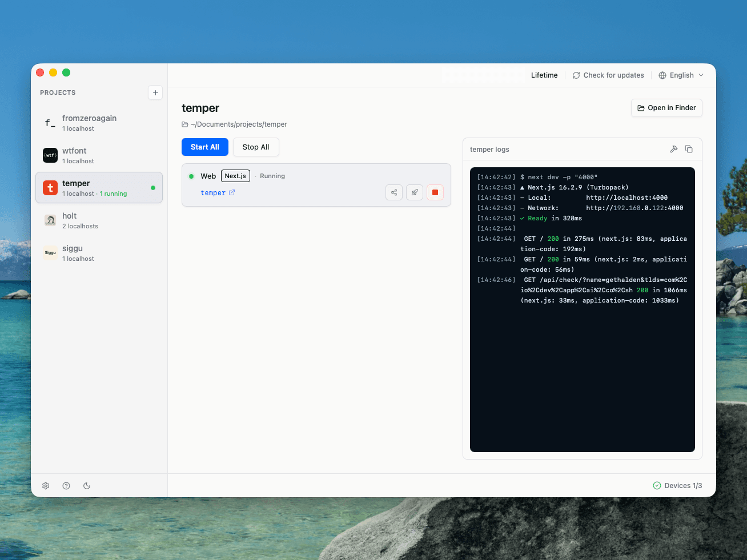Click the "1 running" status text
The height and width of the screenshot is (560, 747).
click(113, 194)
